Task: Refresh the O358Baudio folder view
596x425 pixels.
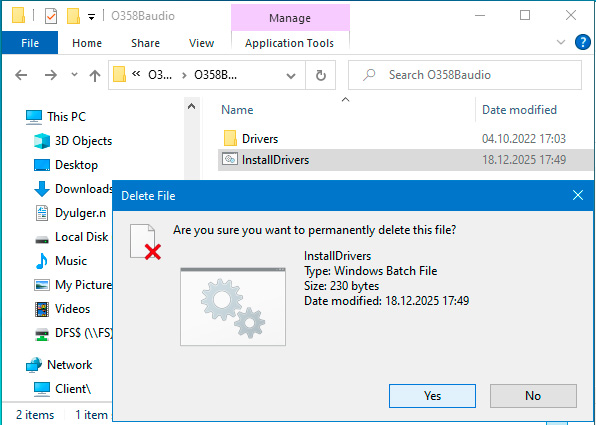Action: click(x=321, y=75)
